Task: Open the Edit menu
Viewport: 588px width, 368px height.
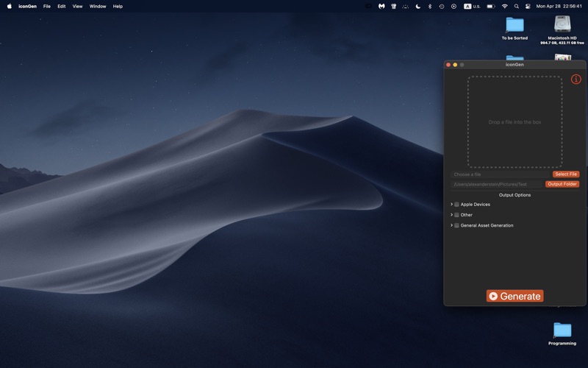Action: pos(62,7)
